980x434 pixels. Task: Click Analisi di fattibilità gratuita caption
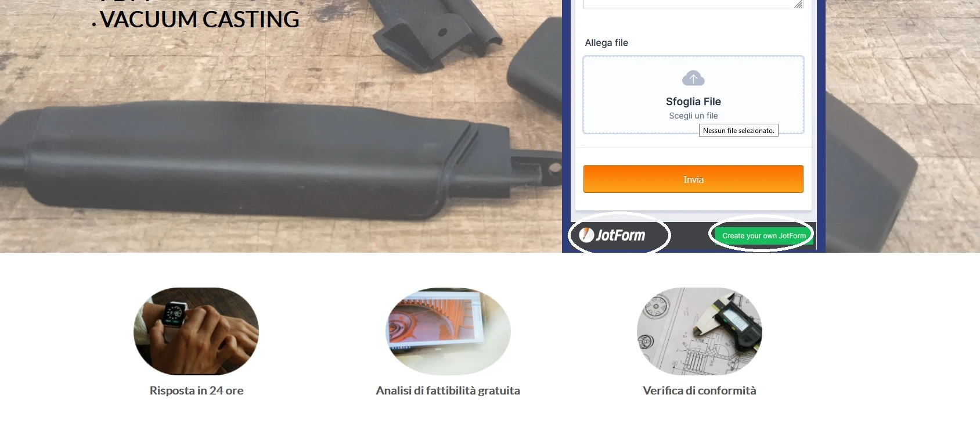(x=448, y=390)
